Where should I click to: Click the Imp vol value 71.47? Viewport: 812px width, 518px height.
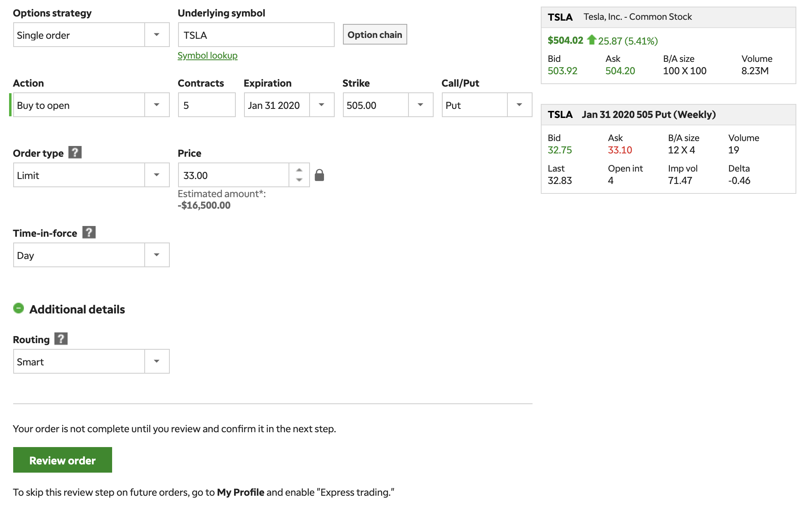coord(680,181)
